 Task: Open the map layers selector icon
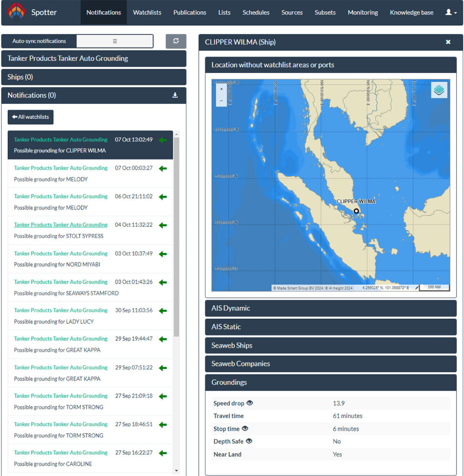pos(439,90)
